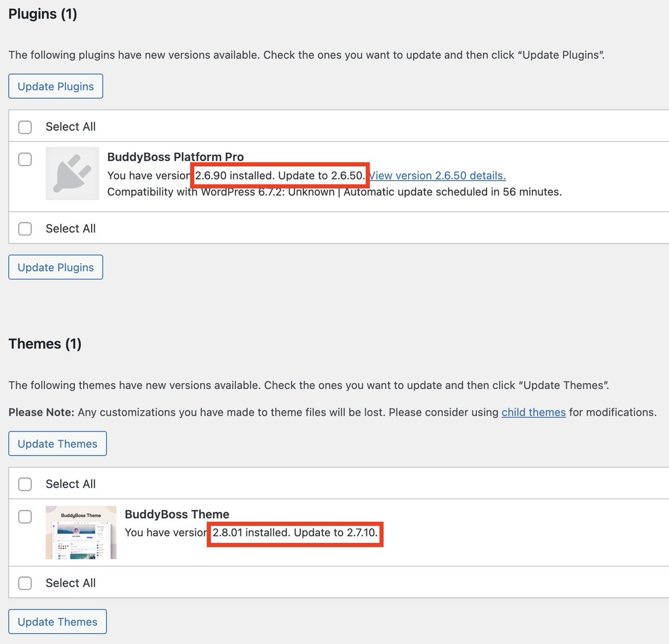Click the Update Themes button above the theme table
This screenshot has height=644, width=669.
[x=57, y=443]
